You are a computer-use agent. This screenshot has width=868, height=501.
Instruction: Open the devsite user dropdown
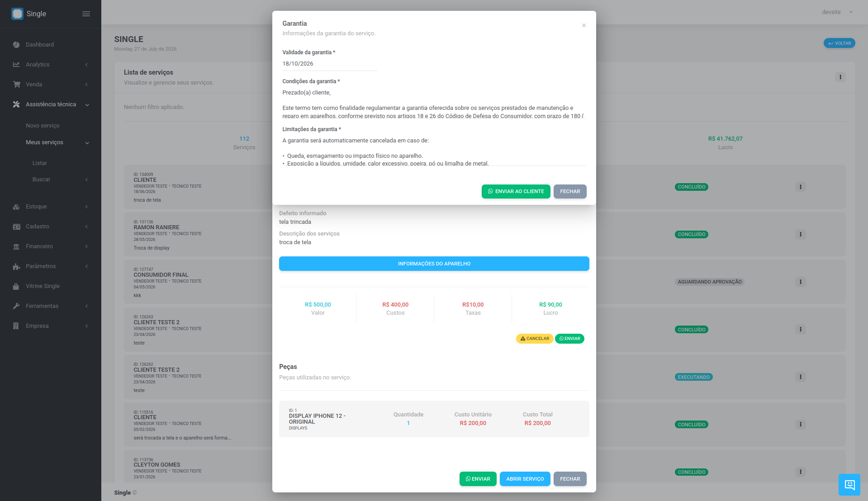pyautogui.click(x=837, y=12)
